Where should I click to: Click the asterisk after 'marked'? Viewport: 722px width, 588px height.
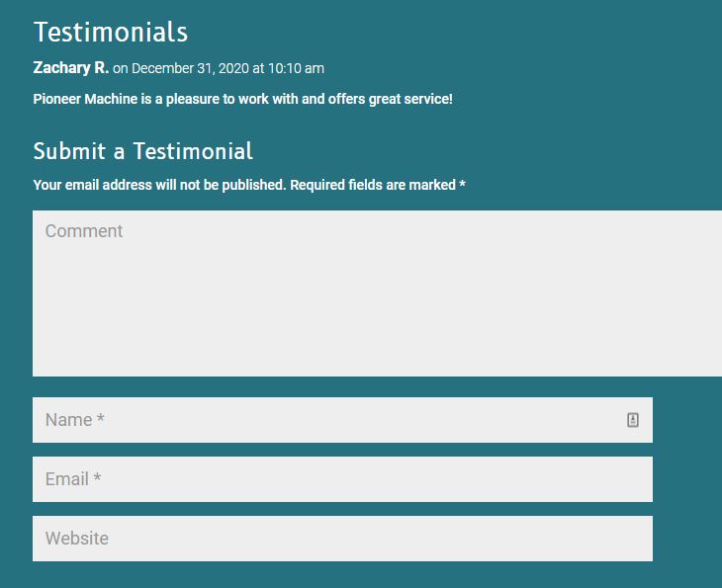pyautogui.click(x=462, y=184)
